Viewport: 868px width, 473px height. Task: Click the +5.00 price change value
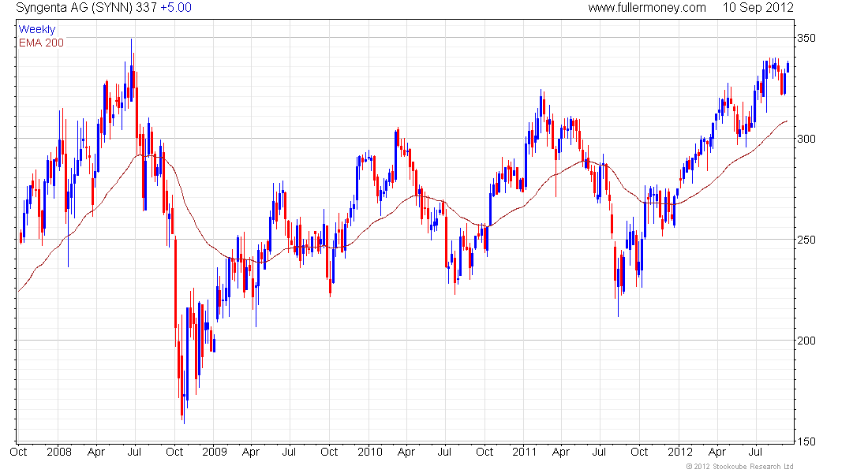click(x=176, y=8)
